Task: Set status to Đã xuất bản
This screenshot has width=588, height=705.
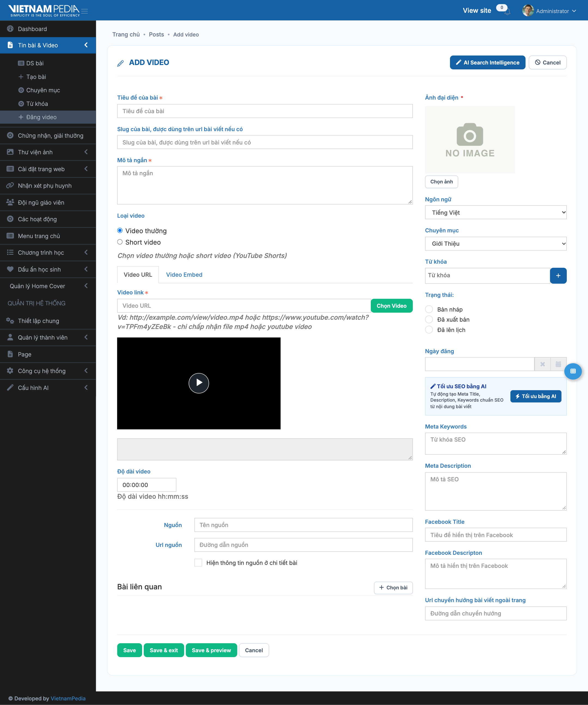Action: tap(429, 319)
